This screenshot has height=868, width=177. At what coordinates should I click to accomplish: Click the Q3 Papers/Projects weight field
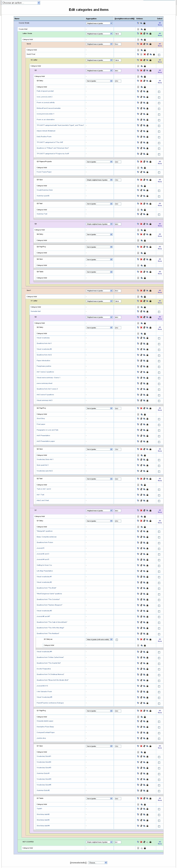pos(118,162)
